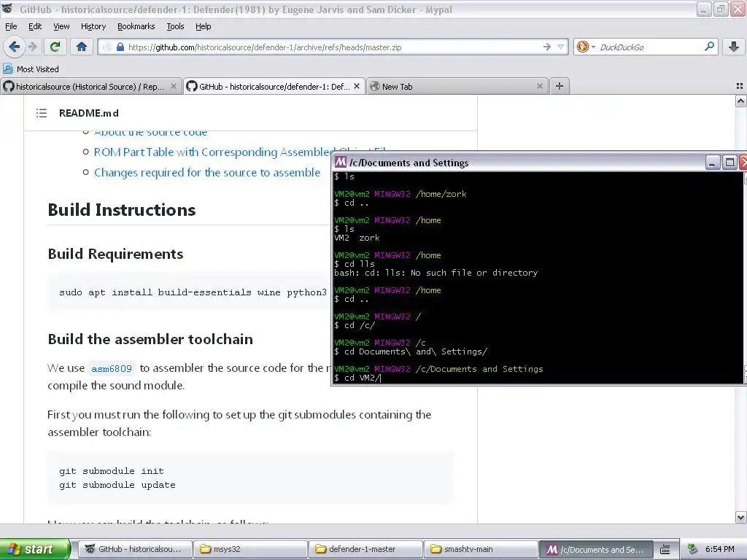Open the Start menu

click(x=35, y=549)
